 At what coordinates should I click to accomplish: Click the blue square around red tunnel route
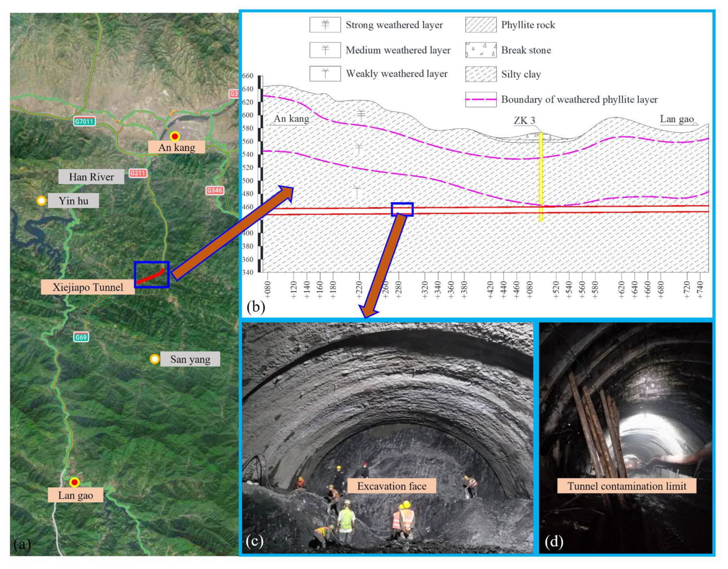coord(152,275)
